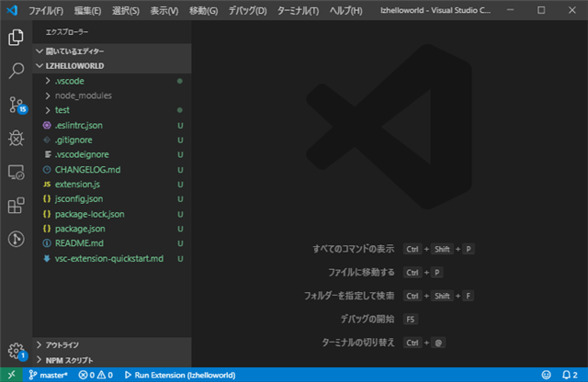Click the braces icon beside package-lock.json
Viewport: 588px width, 382px height.
click(47, 214)
